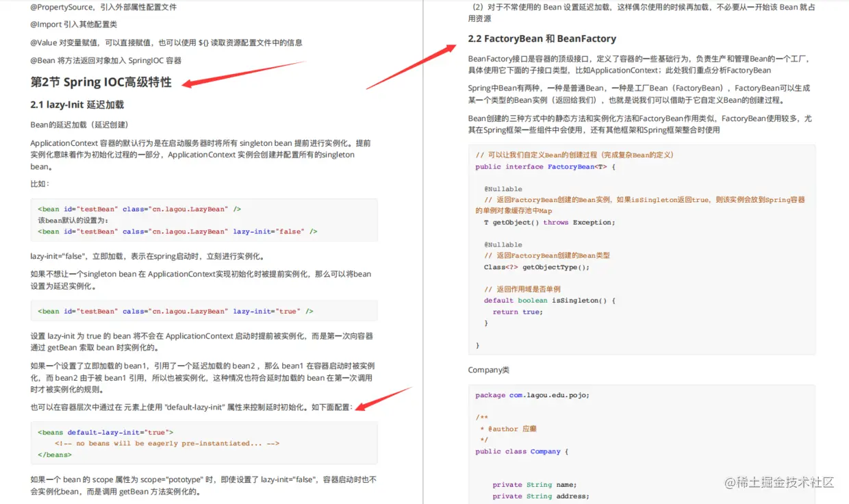Viewport: 849px width, 504px height.
Task: Click the text '比如：'
Action: coord(40,184)
